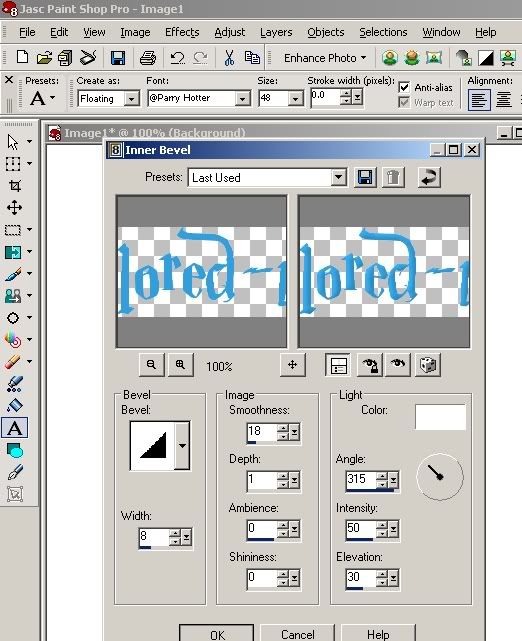Increase Shininess with the stepper arrows

point(283,574)
